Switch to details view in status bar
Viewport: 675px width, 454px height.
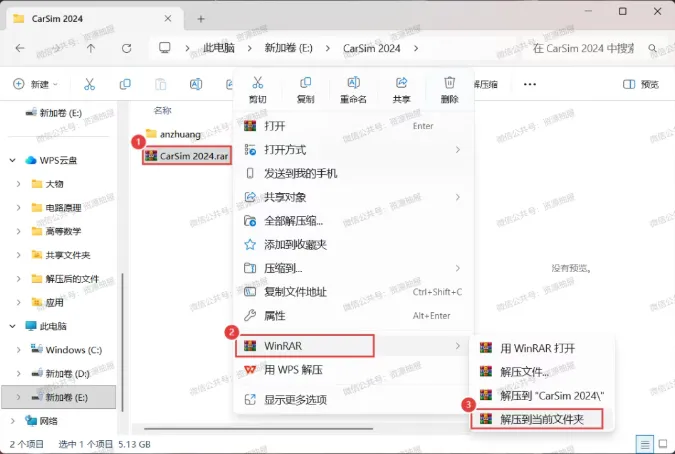click(x=644, y=444)
